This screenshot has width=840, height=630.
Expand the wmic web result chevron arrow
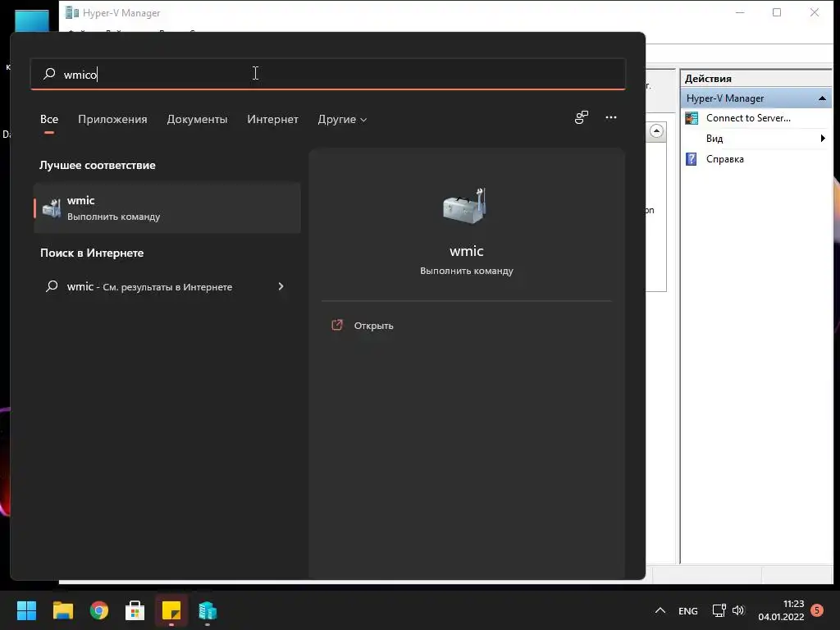pos(281,286)
